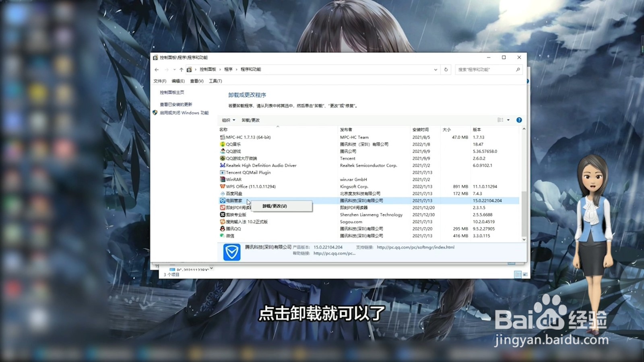Click the 卸载/更改 toolbar button

point(251,120)
